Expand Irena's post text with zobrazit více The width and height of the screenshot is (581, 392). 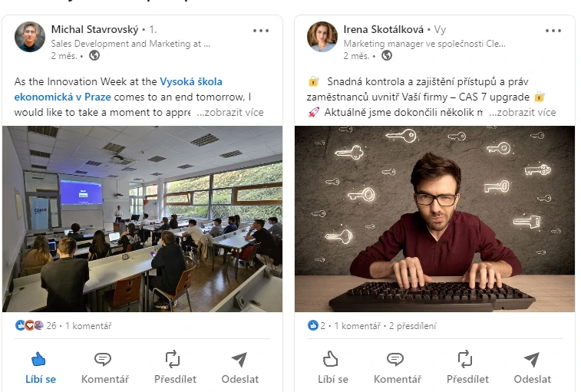(523, 112)
